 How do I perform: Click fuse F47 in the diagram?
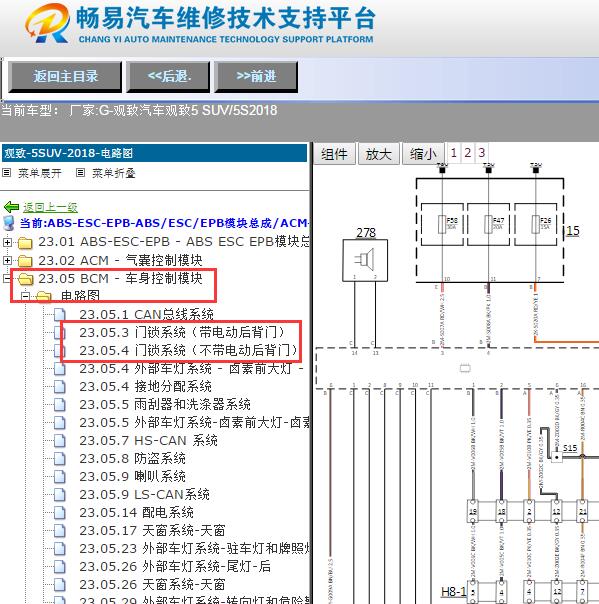[488, 224]
